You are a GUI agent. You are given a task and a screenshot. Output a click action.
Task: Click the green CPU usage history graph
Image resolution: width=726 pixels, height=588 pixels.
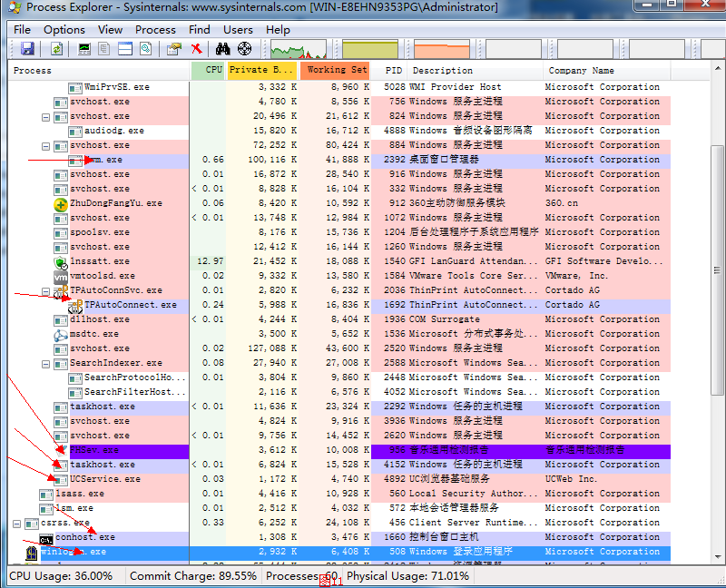[299, 49]
